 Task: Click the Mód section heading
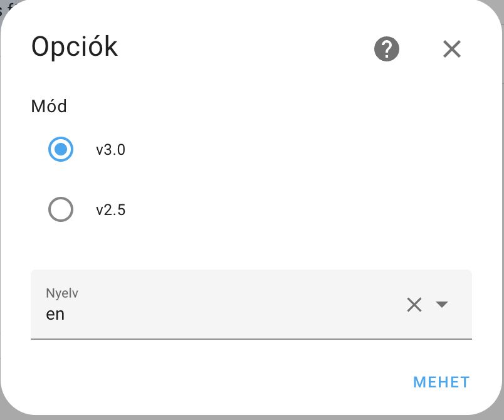click(49, 107)
